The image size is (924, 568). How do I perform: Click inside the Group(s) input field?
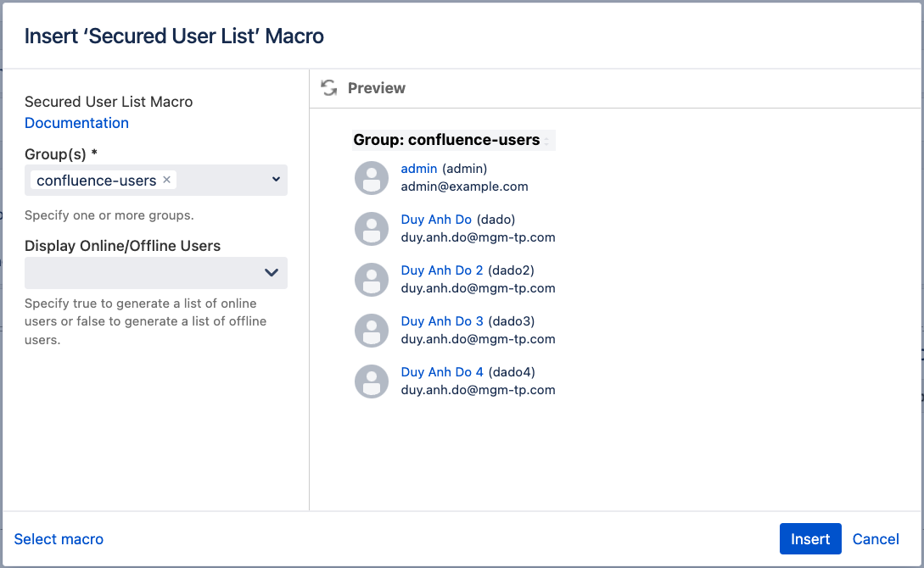tap(221, 180)
